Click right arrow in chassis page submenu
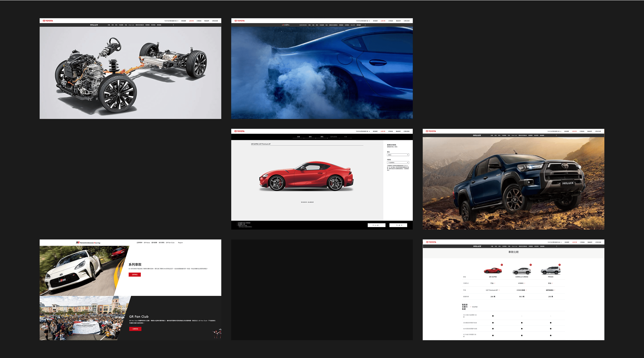 pyautogui.click(x=173, y=25)
